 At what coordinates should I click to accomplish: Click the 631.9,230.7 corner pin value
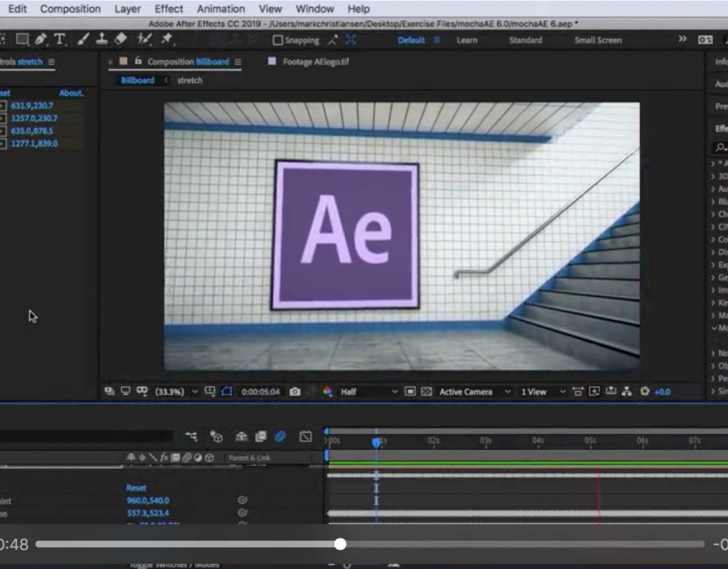(32, 105)
